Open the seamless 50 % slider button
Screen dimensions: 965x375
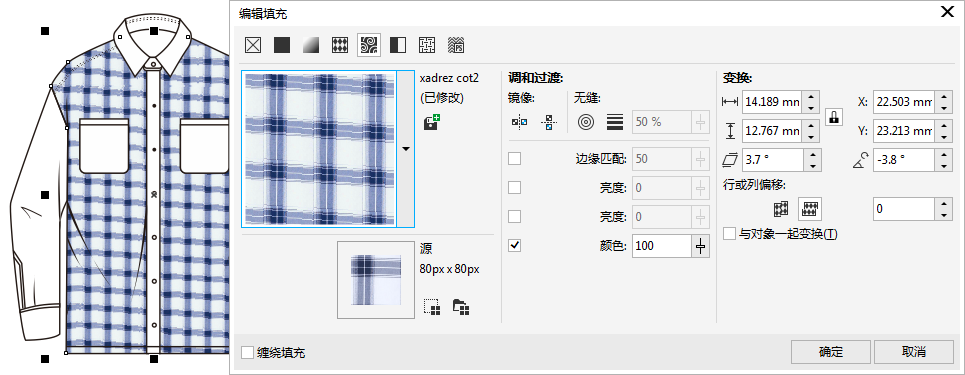(700, 122)
